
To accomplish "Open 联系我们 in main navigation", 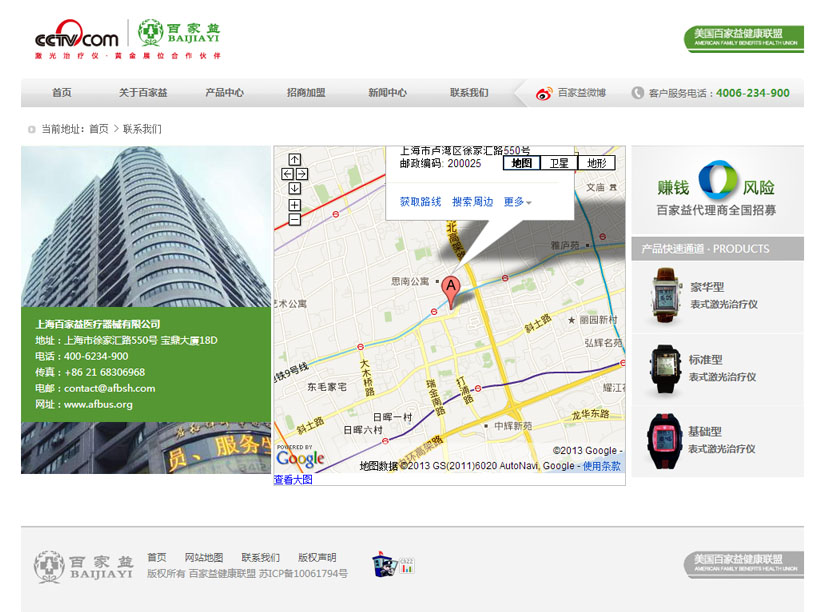I will point(469,93).
